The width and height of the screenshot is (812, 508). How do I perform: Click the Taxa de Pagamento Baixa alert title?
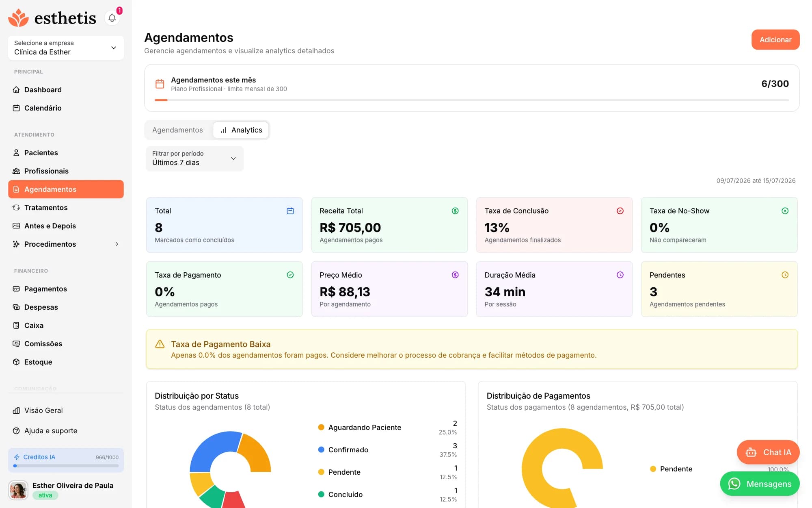click(220, 344)
